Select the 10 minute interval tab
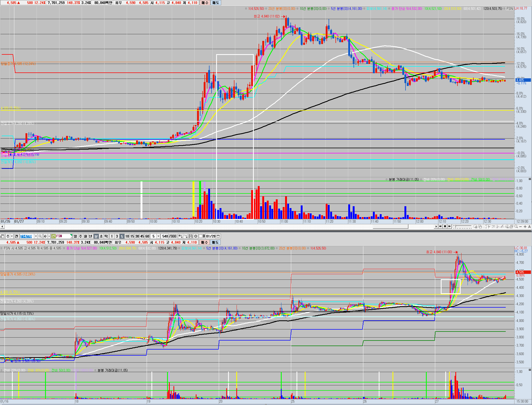532x405 pixels. [x=127, y=236]
